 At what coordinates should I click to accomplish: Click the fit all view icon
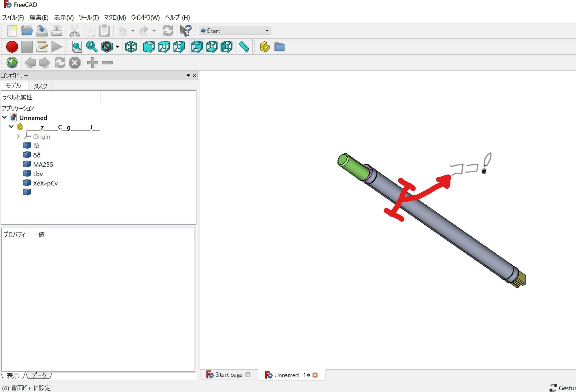click(x=77, y=47)
